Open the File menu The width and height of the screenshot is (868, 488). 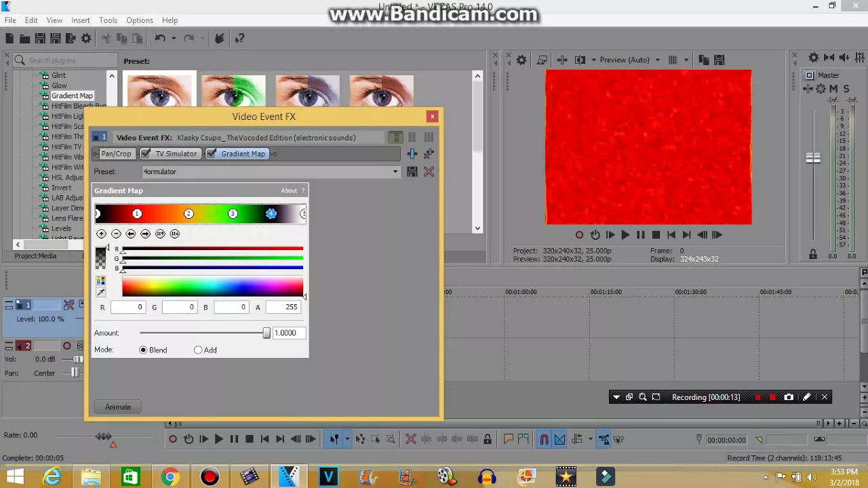click(10, 20)
